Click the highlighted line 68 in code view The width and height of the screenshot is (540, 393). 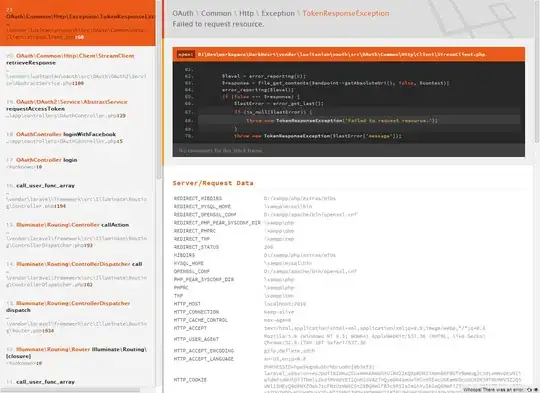pyautogui.click(x=359, y=121)
